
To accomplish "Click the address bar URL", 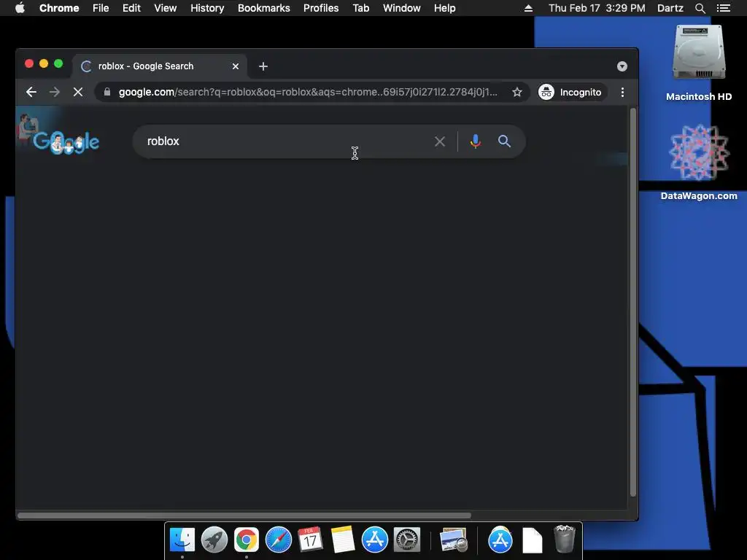I will point(308,92).
